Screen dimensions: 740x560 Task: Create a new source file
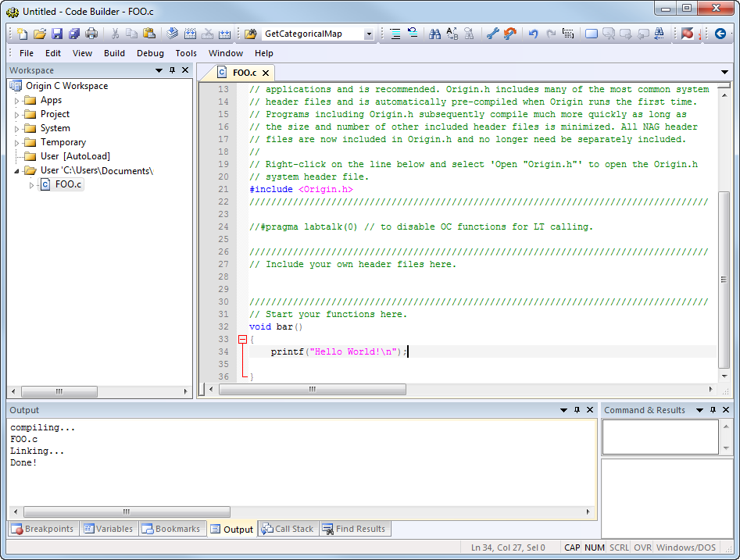[22, 34]
